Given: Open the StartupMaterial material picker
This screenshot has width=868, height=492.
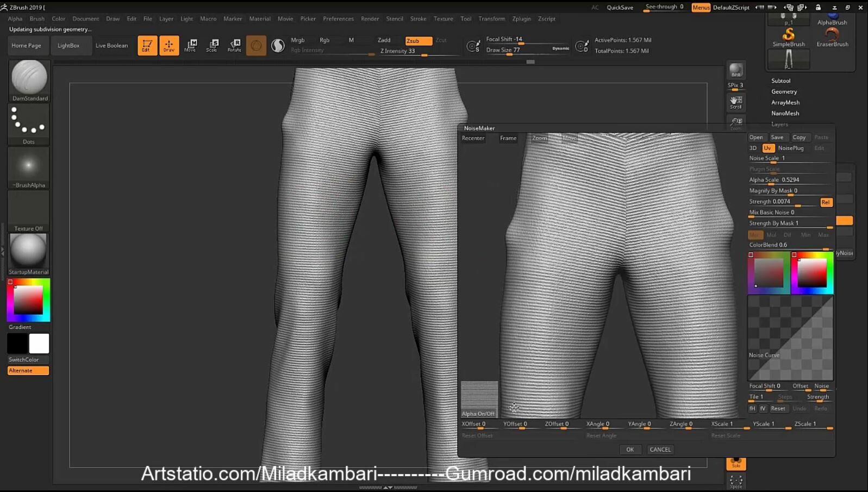Looking at the screenshot, I should coord(29,254).
